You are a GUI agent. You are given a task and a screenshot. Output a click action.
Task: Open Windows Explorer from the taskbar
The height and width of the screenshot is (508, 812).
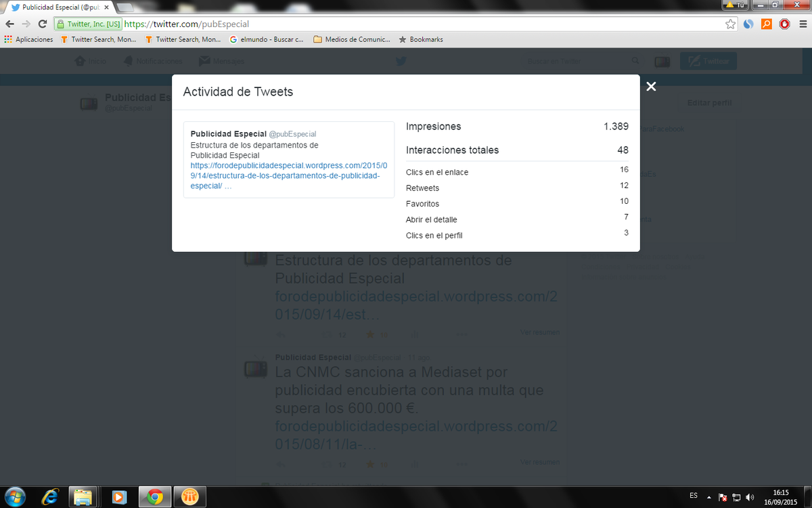pos(83,496)
